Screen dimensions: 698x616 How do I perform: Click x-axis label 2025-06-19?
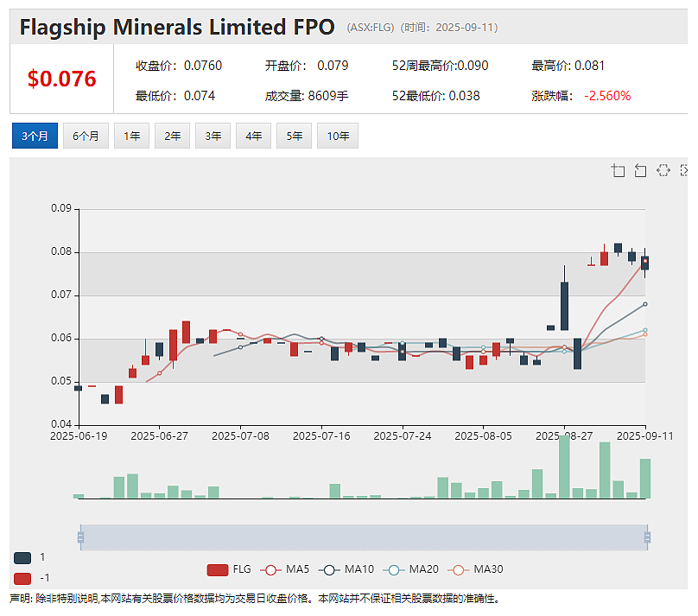pyautogui.click(x=79, y=436)
